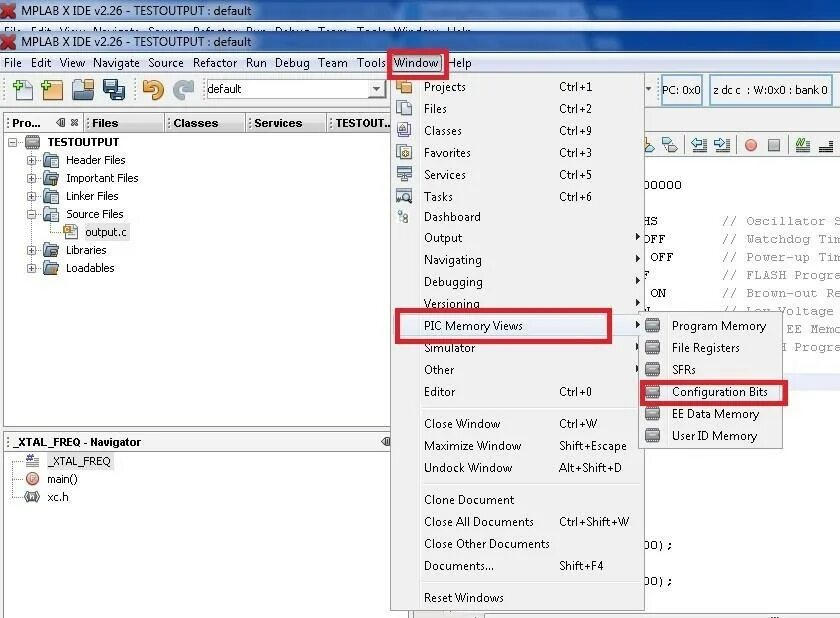840x618 pixels.
Task: Switch to the Services tab
Action: (x=278, y=123)
